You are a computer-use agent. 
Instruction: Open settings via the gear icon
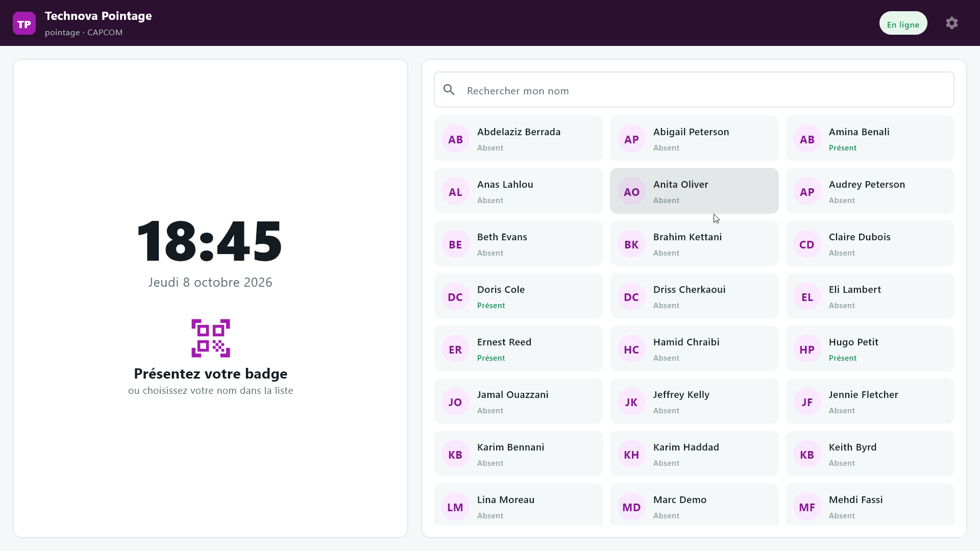tap(951, 23)
